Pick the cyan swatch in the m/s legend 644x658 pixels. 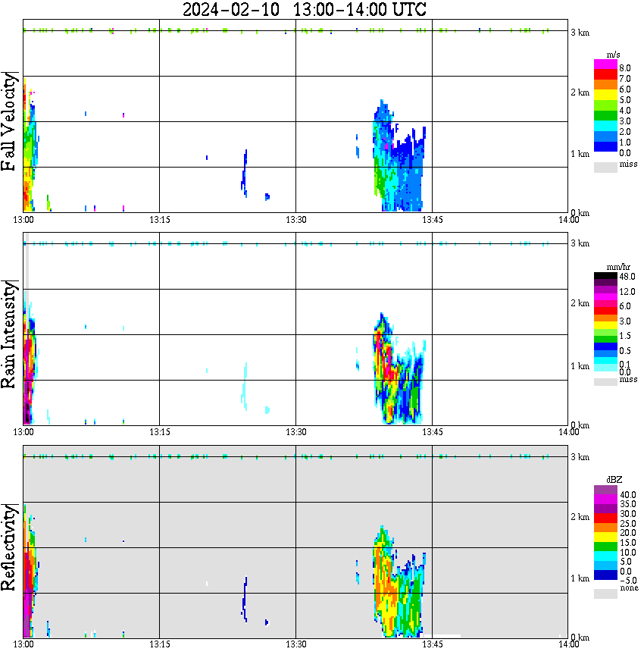tap(605, 127)
